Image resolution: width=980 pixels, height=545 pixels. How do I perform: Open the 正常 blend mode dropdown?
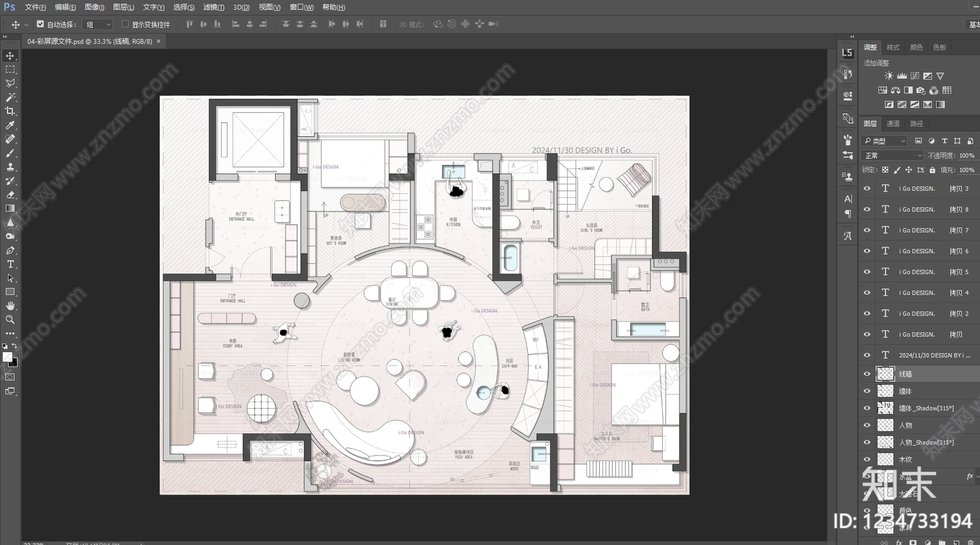point(892,156)
